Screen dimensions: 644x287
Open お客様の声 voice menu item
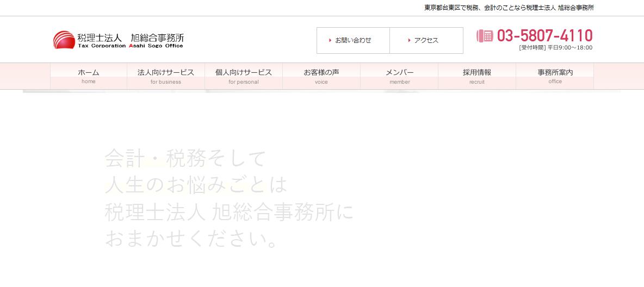[x=321, y=76]
